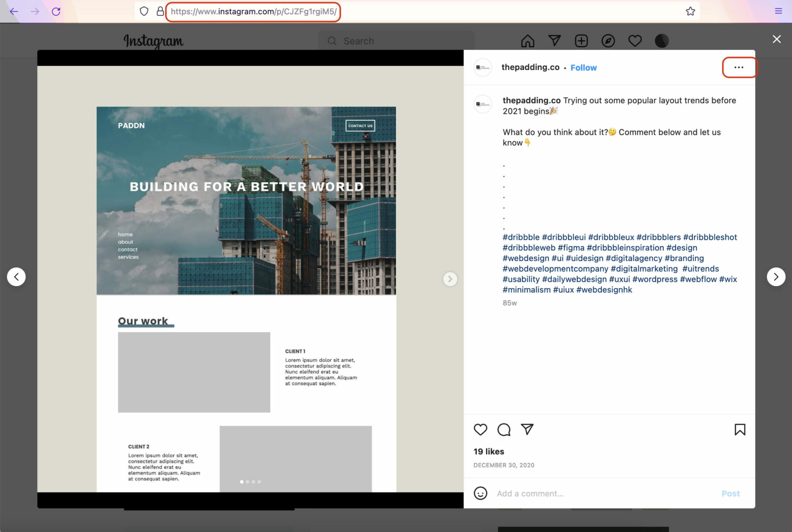Open the emoji picker for commenting
This screenshot has width=792, height=532.
pyautogui.click(x=480, y=494)
